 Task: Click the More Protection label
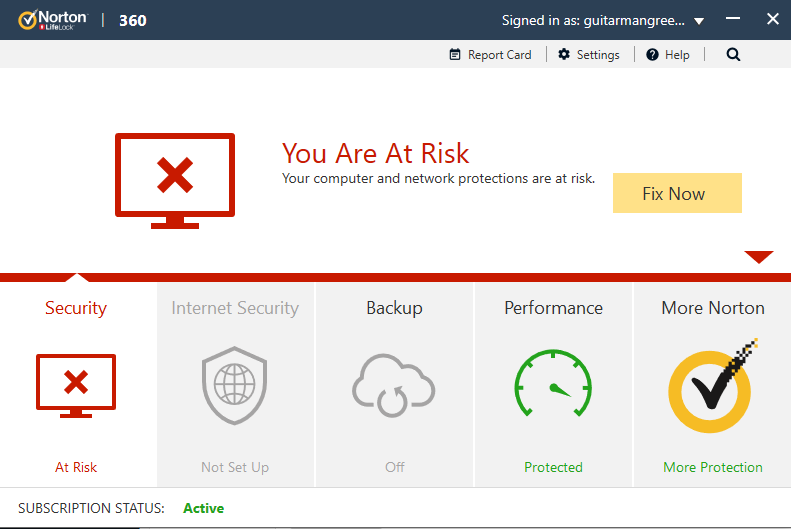pyautogui.click(x=712, y=467)
